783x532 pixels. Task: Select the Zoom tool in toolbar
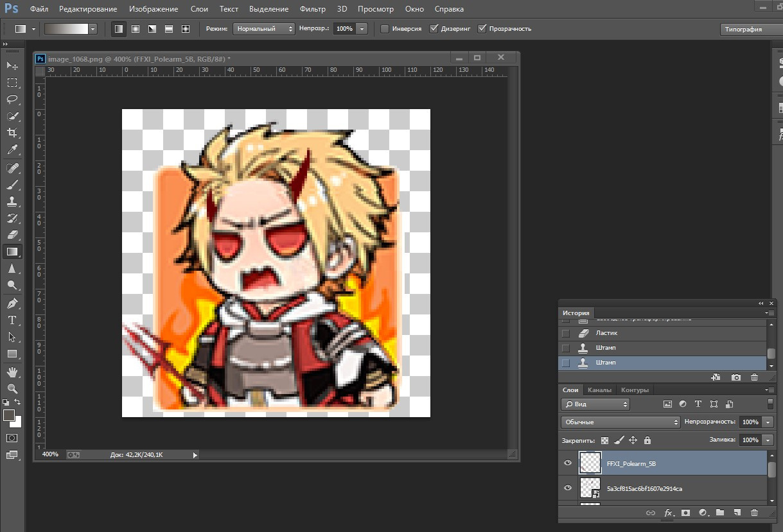click(12, 388)
